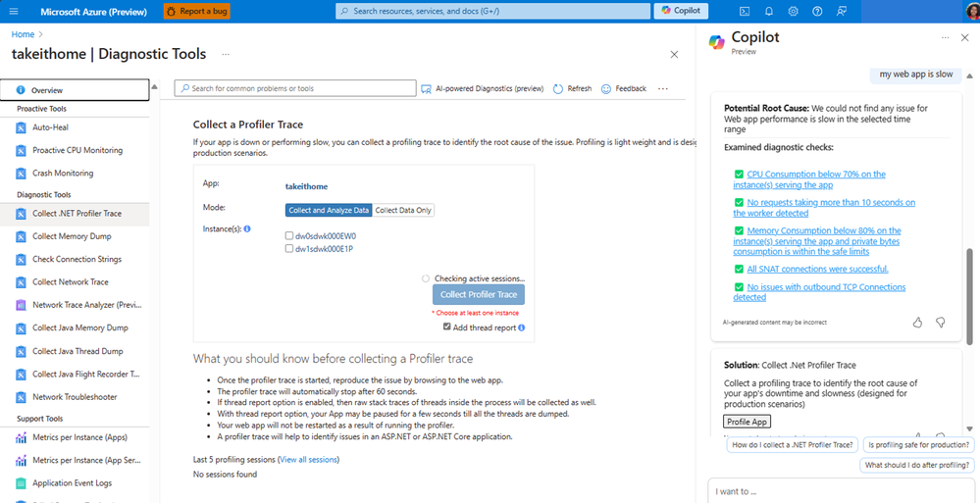
Task: Click the info icon next to Instance(s)
Action: click(x=247, y=229)
